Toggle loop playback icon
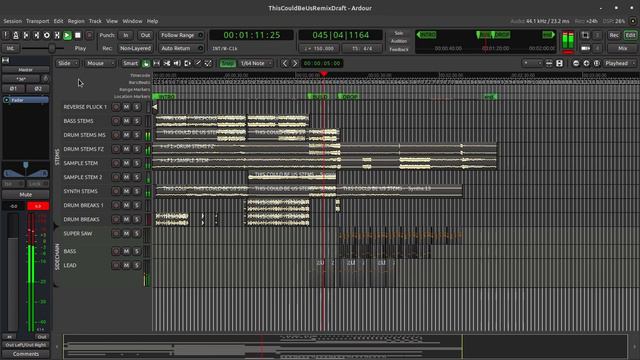Viewport: 640px width, 360px height. [x=47, y=36]
